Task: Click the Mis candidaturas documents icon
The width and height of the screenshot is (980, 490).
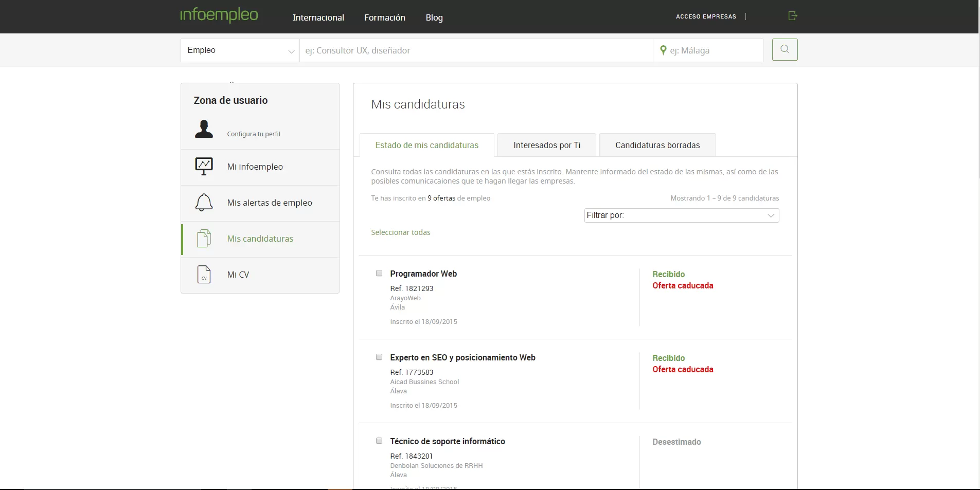Action: (204, 239)
